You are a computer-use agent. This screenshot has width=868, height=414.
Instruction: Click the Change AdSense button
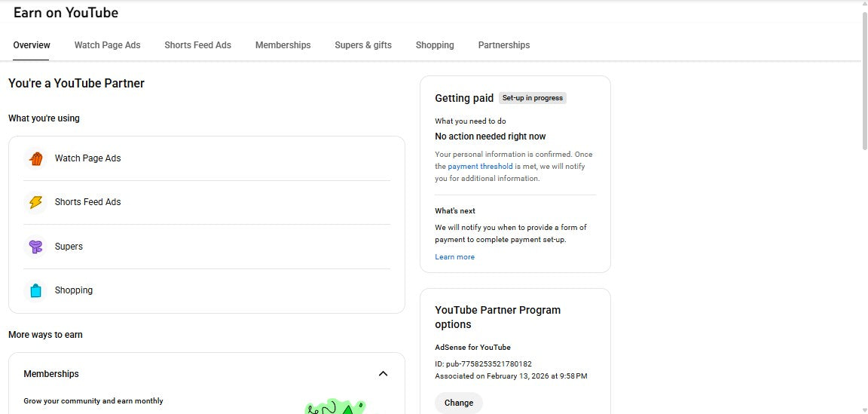click(459, 403)
